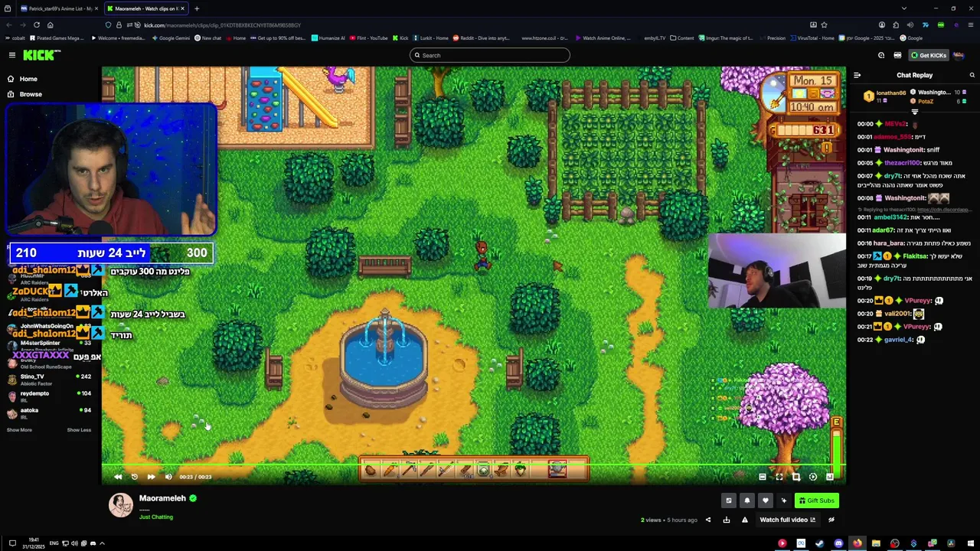Share this clip
Image resolution: width=980 pixels, height=551 pixels.
pyautogui.click(x=708, y=520)
